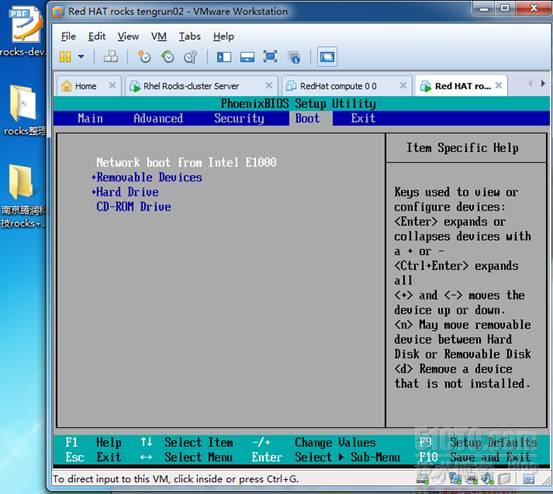Click the hard disk status bar icon
The width and height of the screenshot is (553, 494).
pyautogui.click(x=423, y=478)
